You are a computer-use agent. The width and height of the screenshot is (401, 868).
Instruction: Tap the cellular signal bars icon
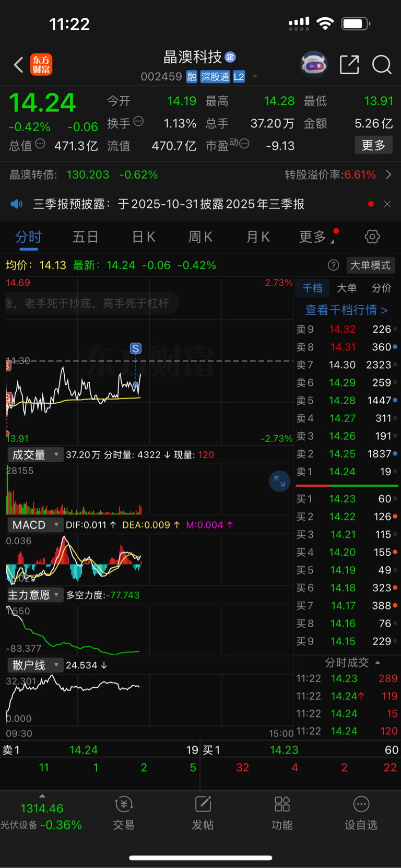pos(299,24)
